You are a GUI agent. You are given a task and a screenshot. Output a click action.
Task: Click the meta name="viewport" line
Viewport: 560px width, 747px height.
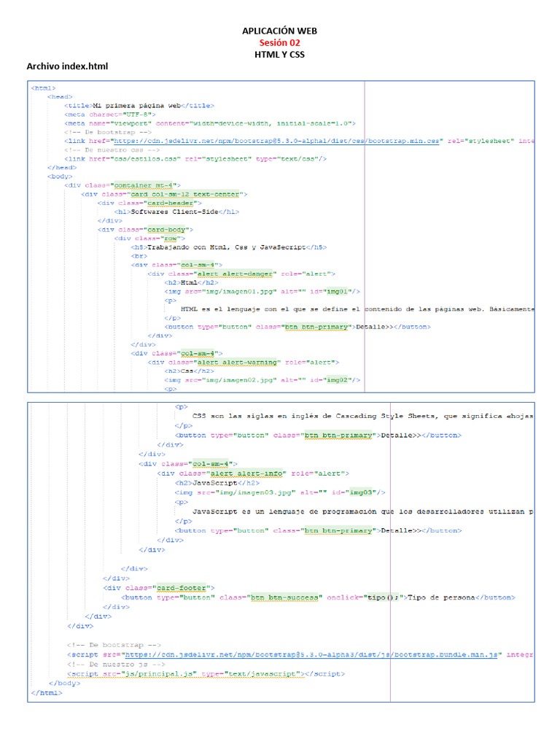tap(210, 123)
